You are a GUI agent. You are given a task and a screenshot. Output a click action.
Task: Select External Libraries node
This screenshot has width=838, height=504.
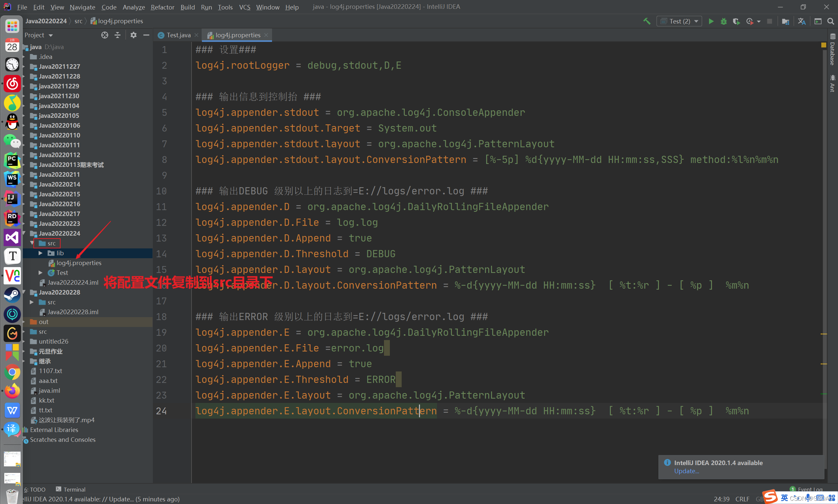[x=54, y=430]
